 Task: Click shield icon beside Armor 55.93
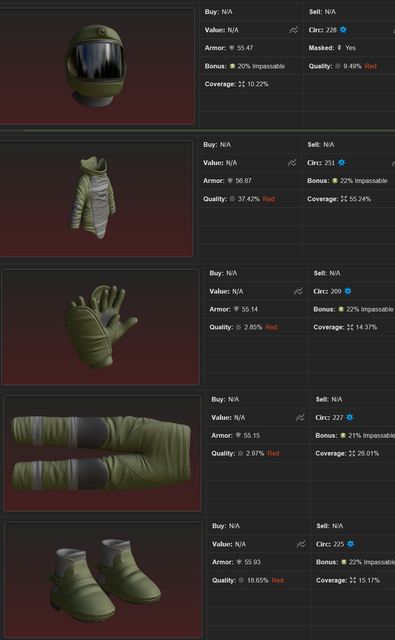tap(239, 562)
